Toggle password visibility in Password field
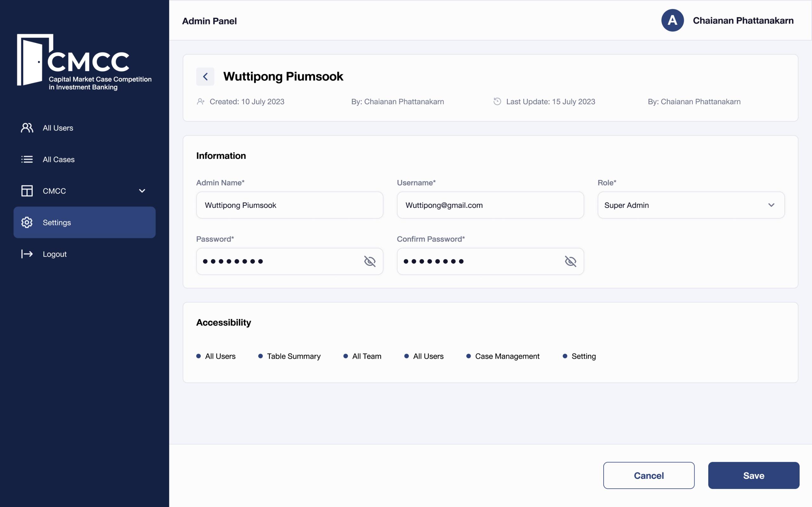The image size is (812, 507). [x=370, y=261]
